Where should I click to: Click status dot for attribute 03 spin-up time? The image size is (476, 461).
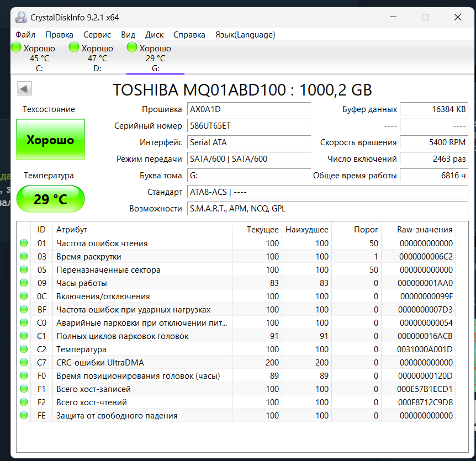[x=24, y=256]
